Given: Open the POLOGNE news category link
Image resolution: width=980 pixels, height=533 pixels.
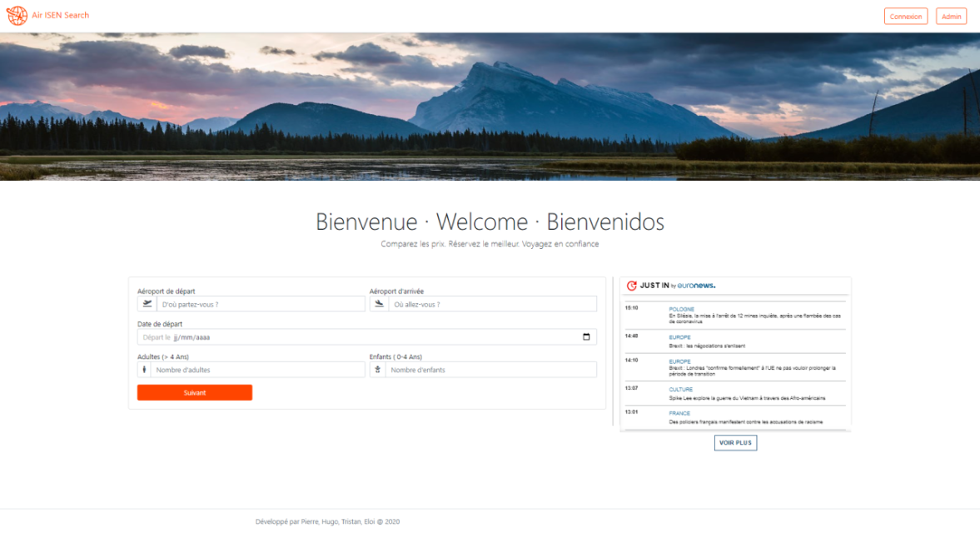Looking at the screenshot, I should coord(680,308).
